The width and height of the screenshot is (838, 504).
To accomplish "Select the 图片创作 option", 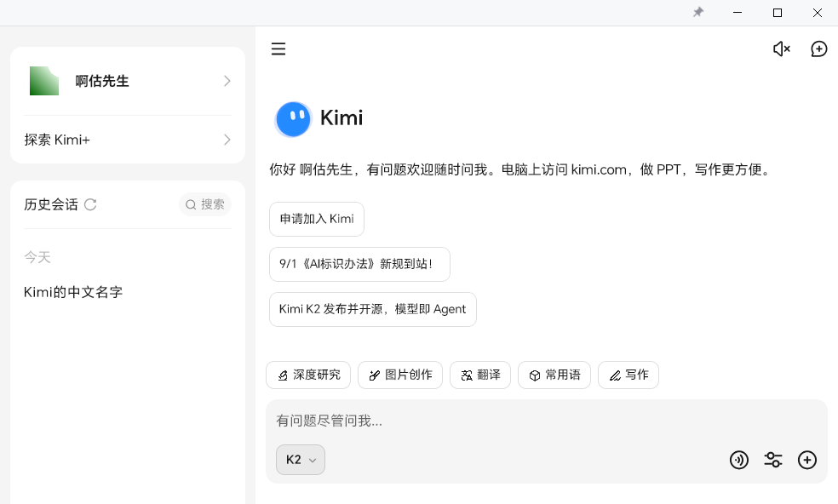I will (x=399, y=375).
